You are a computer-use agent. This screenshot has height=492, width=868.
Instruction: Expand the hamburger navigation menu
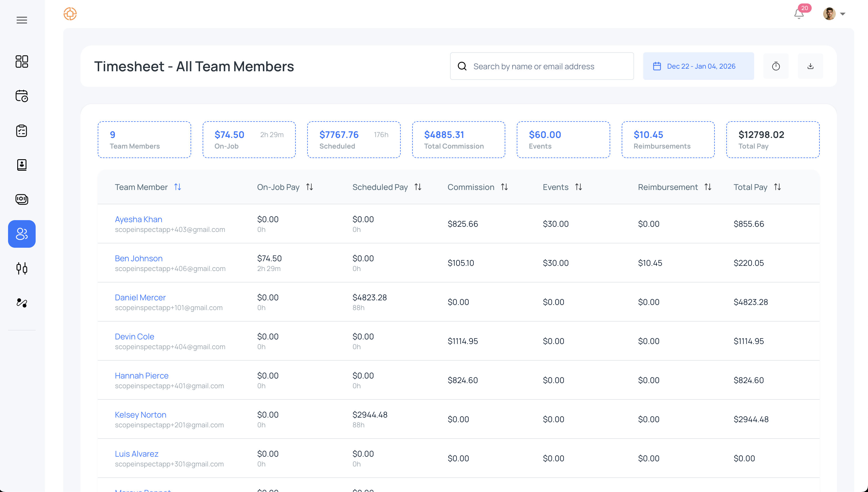tap(22, 20)
